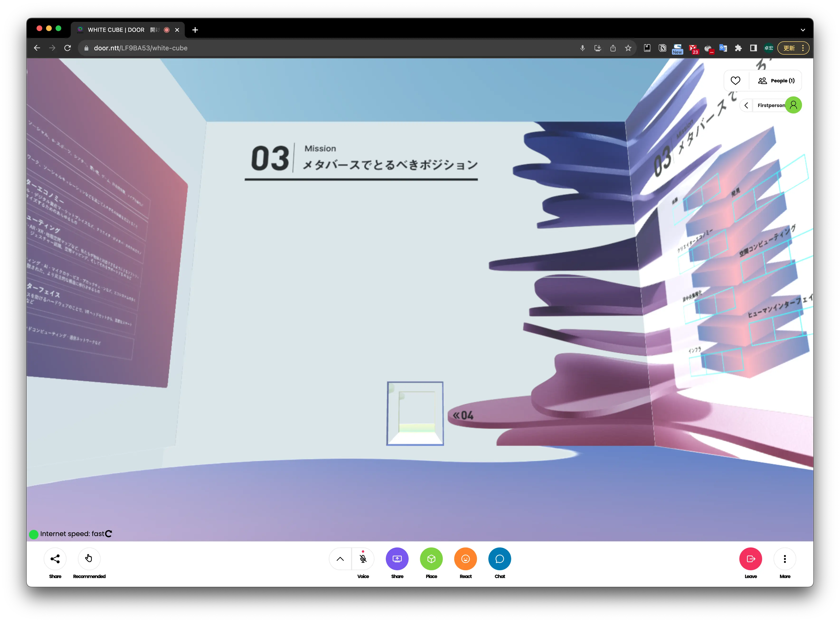This screenshot has width=840, height=622.
Task: Expand voice options with up chevron
Action: [x=340, y=559]
